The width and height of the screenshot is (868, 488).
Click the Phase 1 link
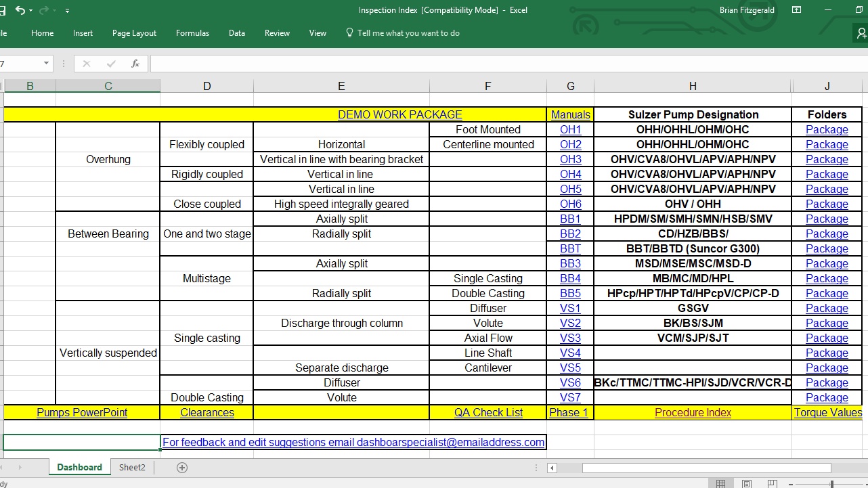(x=569, y=413)
